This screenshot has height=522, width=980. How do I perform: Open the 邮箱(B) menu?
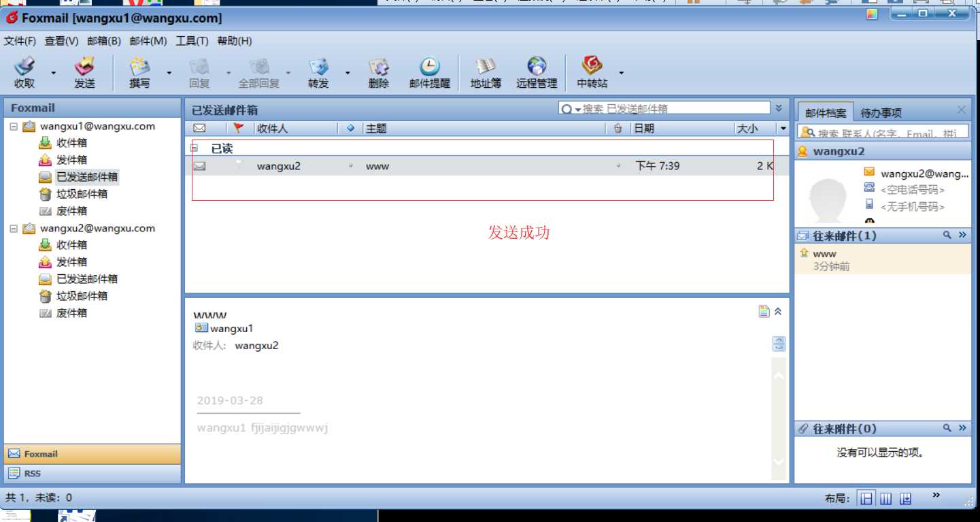(x=104, y=41)
